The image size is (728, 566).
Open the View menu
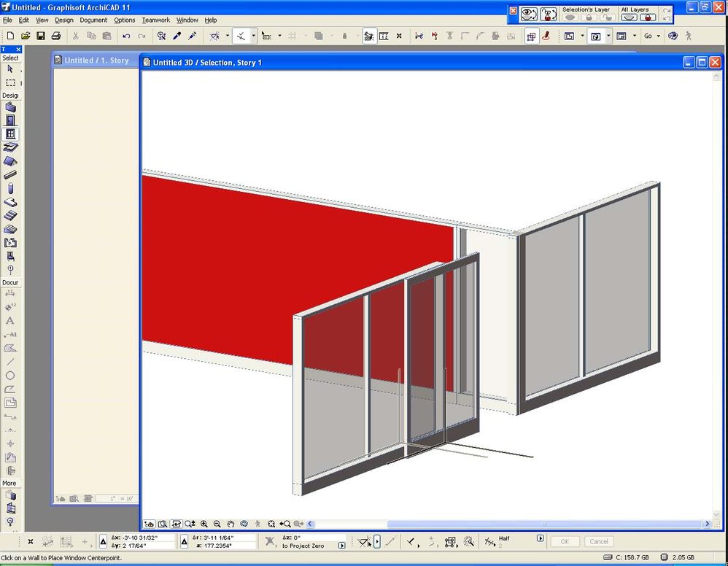click(x=42, y=20)
